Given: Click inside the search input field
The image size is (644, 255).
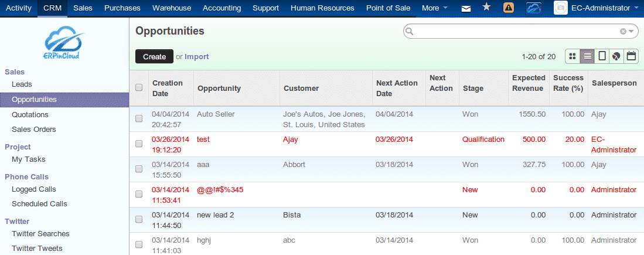Looking at the screenshot, I should 516,32.
